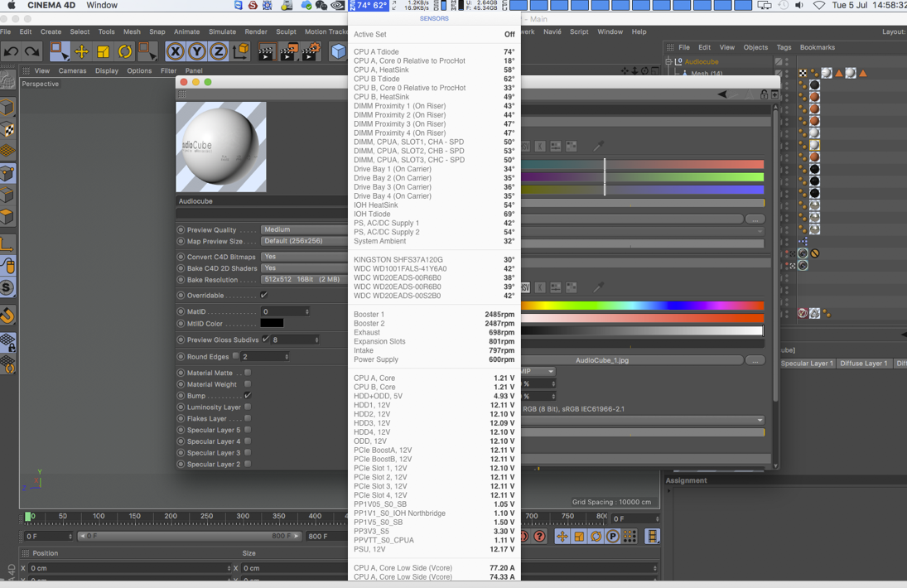Enable the Flakes Layer checkbox
The image size is (907, 588).
tap(248, 418)
